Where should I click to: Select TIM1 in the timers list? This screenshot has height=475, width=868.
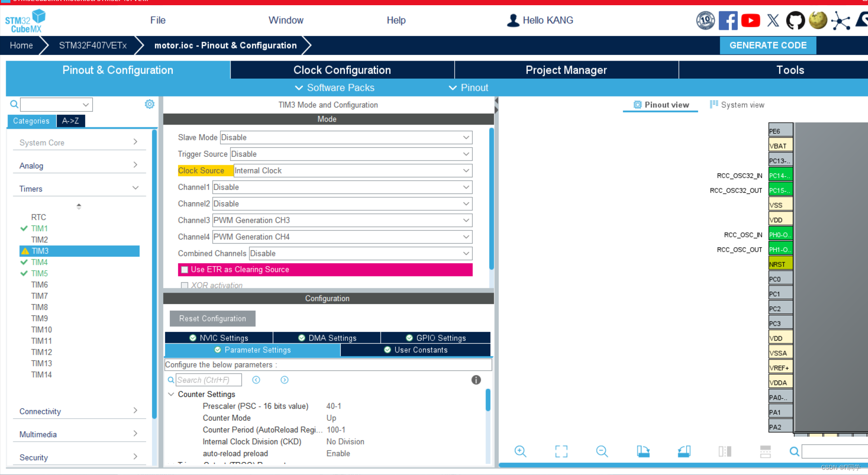[39, 228]
